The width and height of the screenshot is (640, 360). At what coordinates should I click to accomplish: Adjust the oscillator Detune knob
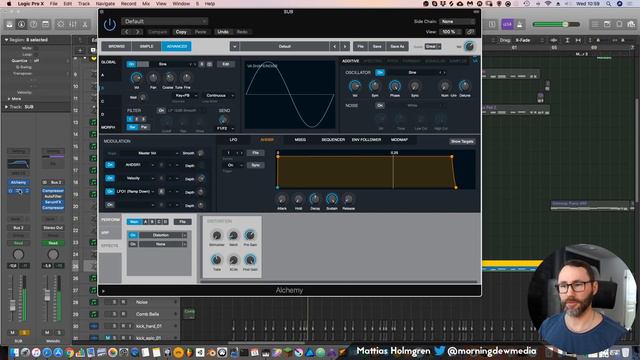[464, 86]
